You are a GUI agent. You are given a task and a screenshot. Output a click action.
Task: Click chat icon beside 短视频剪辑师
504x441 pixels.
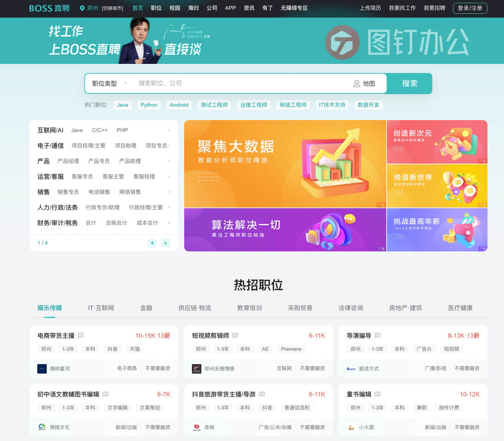click(x=235, y=335)
